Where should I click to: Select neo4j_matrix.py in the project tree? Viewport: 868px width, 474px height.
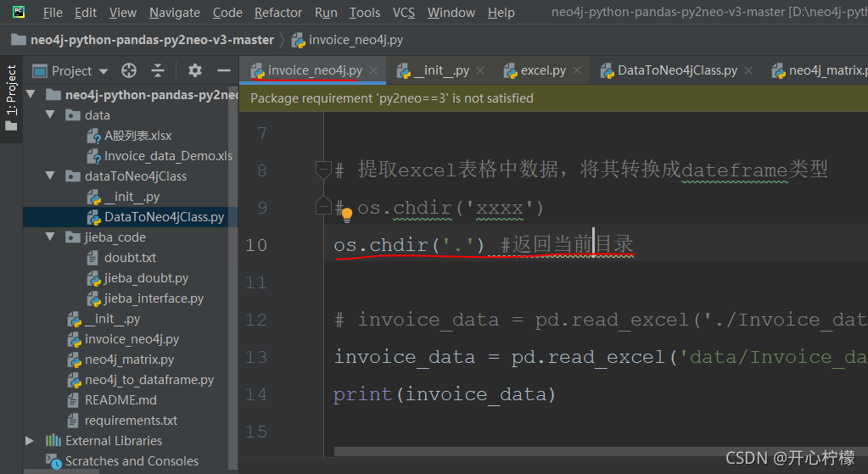point(120,360)
